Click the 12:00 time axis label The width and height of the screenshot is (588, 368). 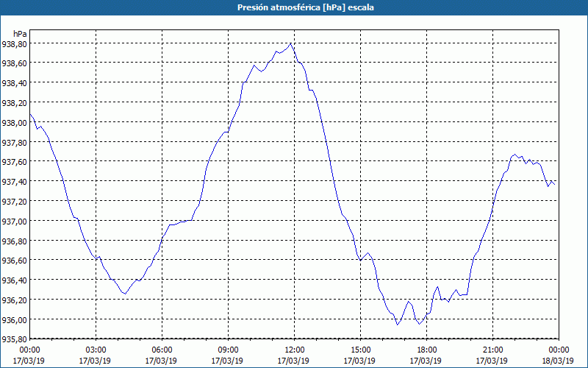(x=295, y=350)
